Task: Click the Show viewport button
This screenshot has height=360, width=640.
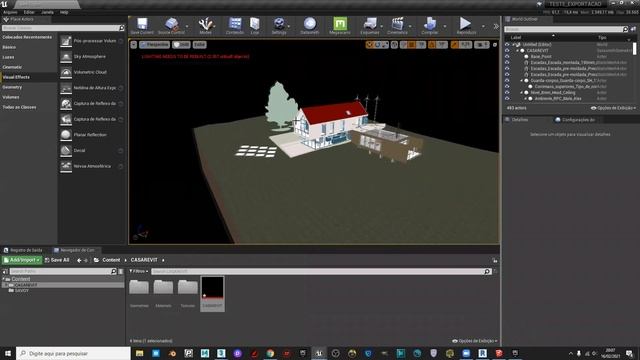Action: pos(200,44)
